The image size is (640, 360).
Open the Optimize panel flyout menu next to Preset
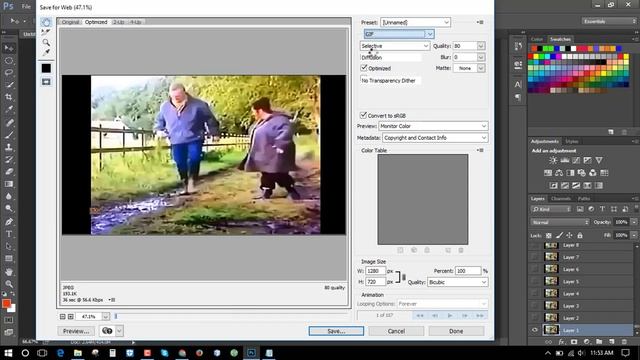[480, 22]
